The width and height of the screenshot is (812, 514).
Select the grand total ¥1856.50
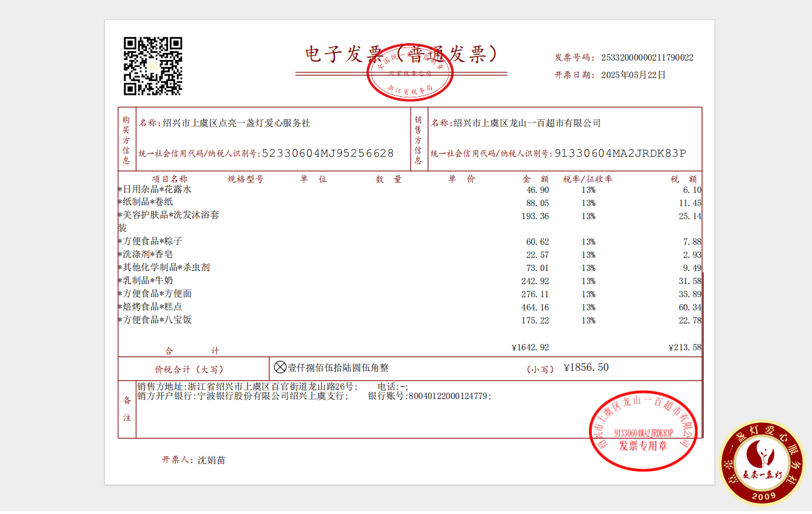[586, 367]
